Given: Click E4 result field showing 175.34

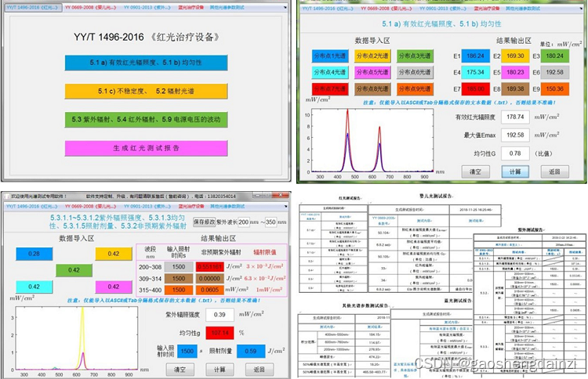Looking at the screenshot, I should (x=476, y=72).
